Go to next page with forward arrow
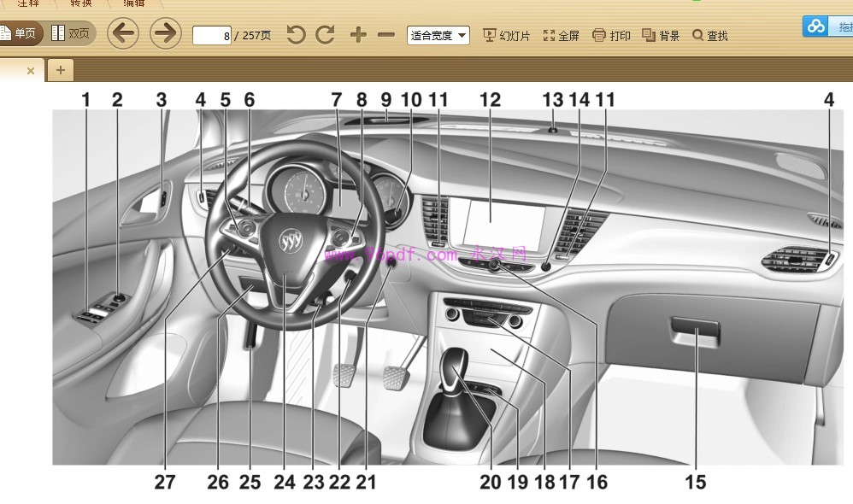 (x=165, y=32)
